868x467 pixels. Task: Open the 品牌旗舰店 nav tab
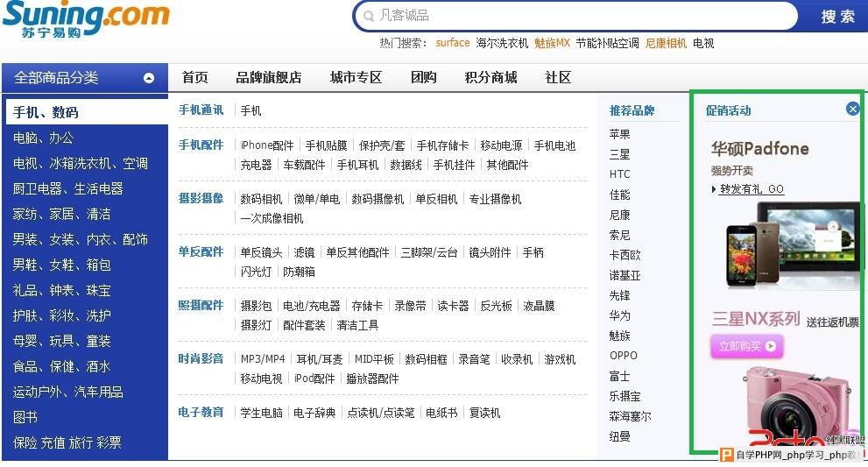click(269, 78)
